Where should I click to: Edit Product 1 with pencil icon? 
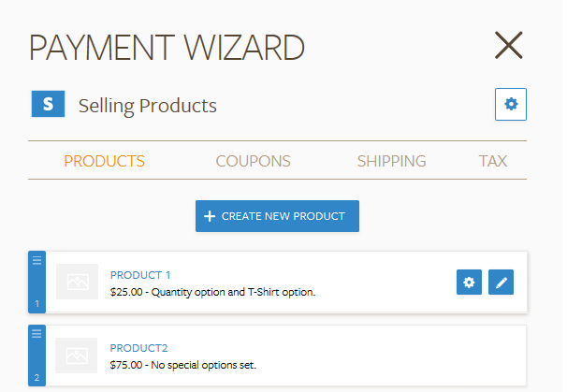pos(501,282)
